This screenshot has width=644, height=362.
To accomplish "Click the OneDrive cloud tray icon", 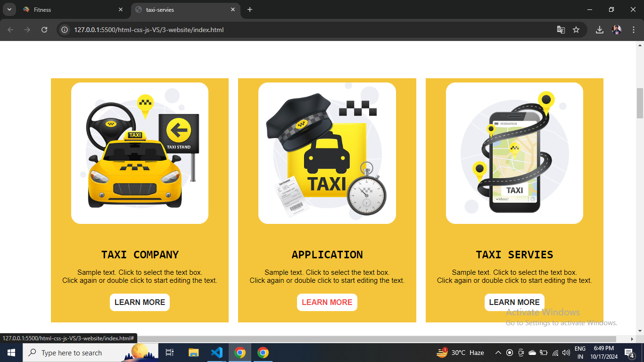I will click(532, 353).
